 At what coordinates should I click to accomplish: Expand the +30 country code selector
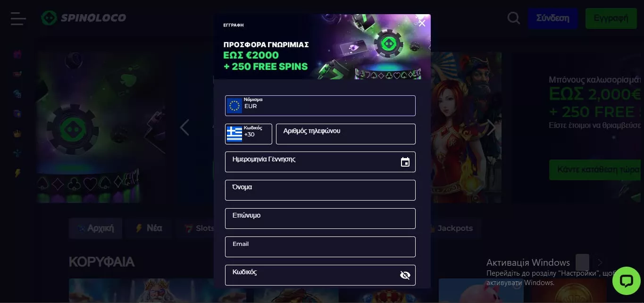coord(249,134)
